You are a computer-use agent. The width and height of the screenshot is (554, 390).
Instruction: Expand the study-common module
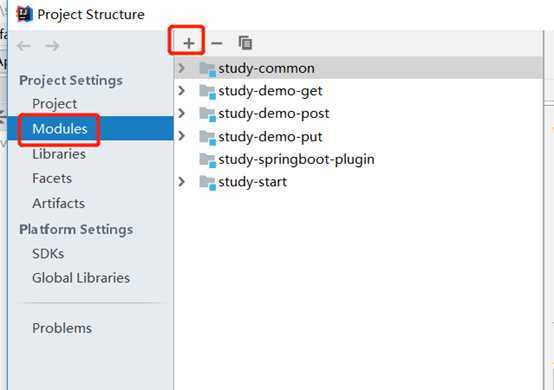pos(181,68)
